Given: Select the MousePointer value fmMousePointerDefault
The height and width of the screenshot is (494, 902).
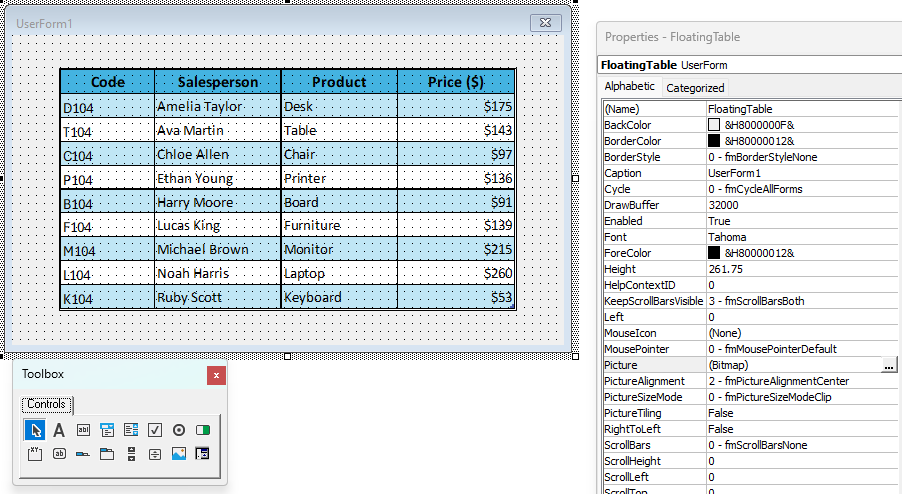Looking at the screenshot, I should click(804, 349).
